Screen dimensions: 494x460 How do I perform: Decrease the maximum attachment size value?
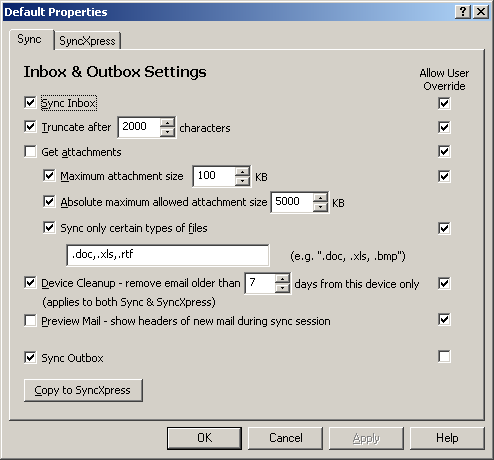tap(242, 181)
